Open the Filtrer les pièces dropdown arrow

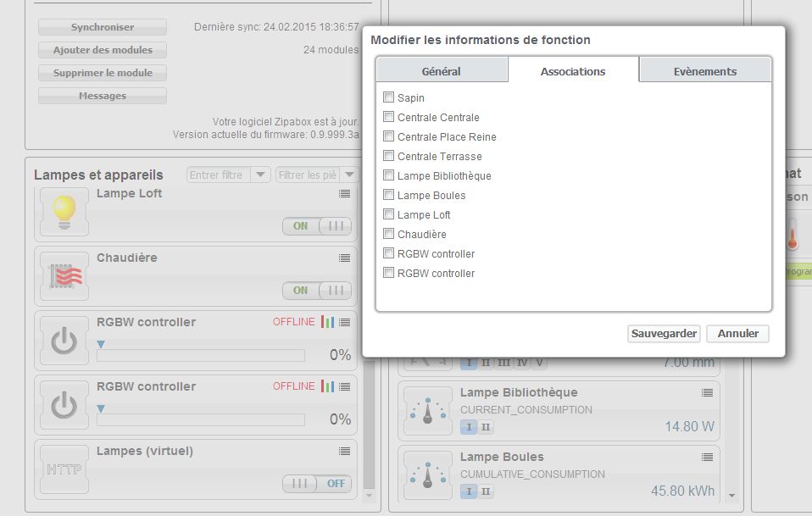(x=349, y=175)
